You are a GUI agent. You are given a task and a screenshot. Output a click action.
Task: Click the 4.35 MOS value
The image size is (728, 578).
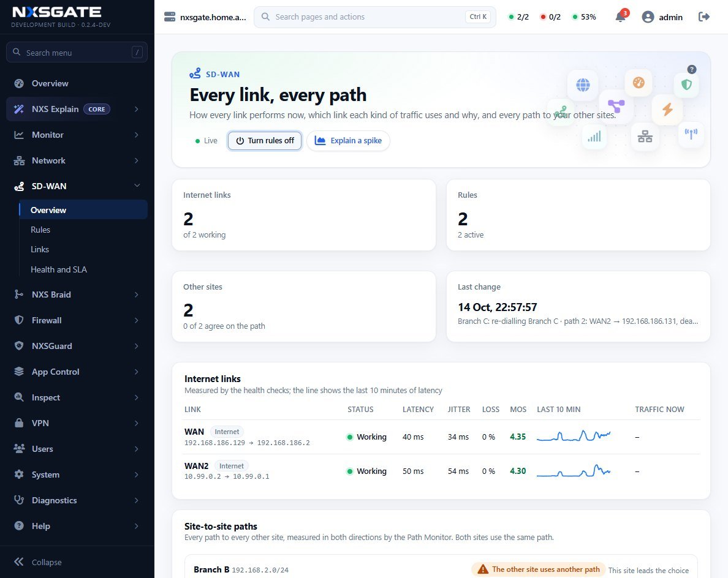tap(518, 437)
